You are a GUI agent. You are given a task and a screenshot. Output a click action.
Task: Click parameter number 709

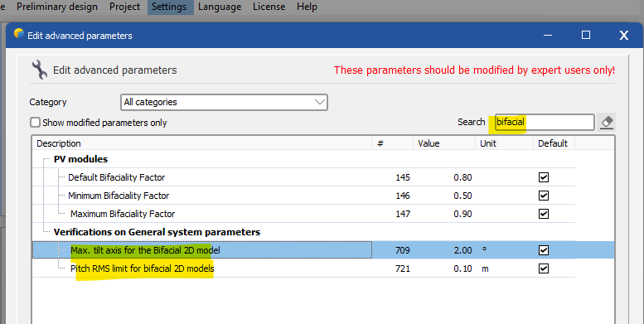(403, 250)
